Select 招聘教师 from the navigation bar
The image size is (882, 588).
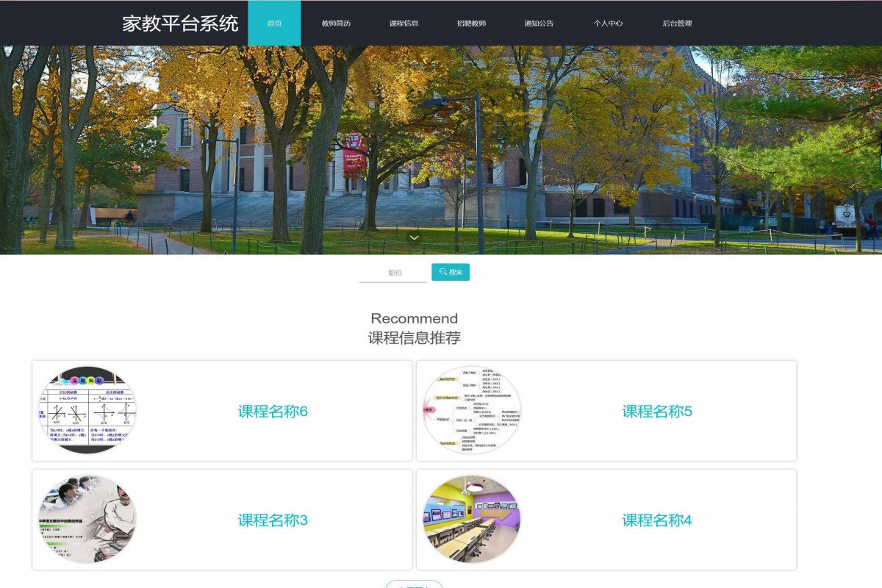click(x=470, y=23)
